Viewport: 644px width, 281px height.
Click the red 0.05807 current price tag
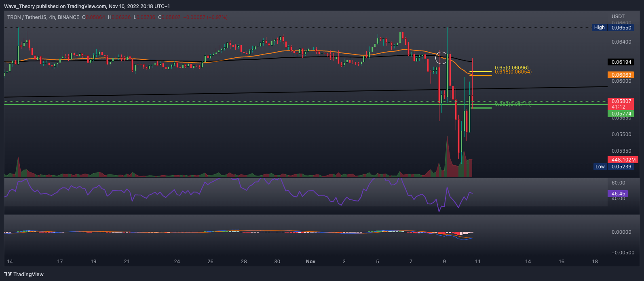[x=622, y=101]
